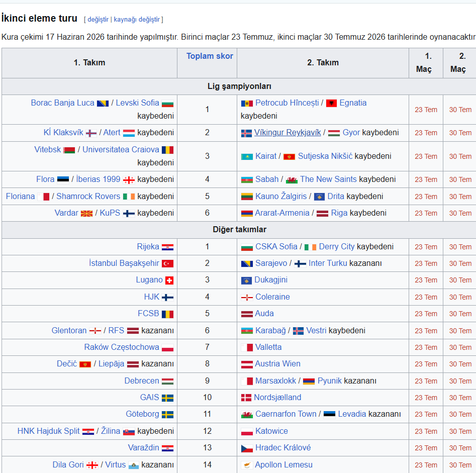Open the Apollon Lemesu link
The height and width of the screenshot is (473, 476).
pos(283,465)
